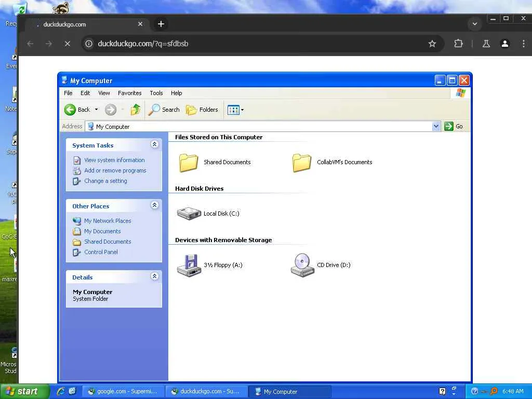532x399 pixels.
Task: Click the taskbar help question icon
Action: click(442, 391)
